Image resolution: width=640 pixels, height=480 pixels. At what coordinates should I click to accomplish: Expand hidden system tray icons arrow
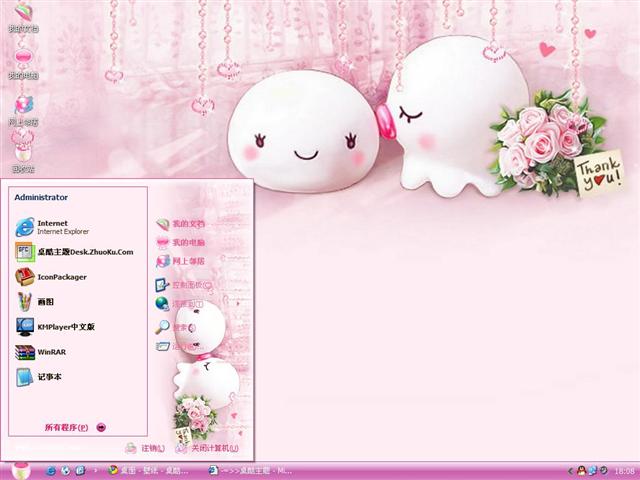coord(571,471)
